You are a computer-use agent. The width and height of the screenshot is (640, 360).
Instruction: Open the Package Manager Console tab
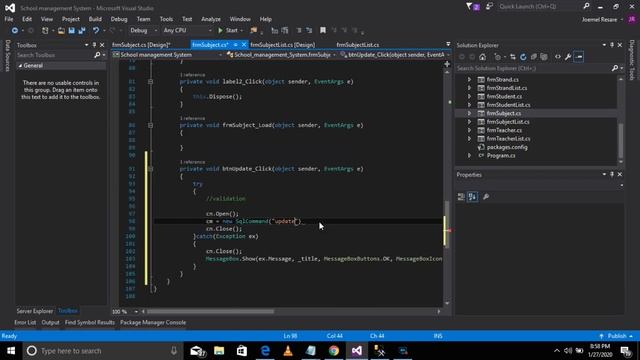pyautogui.click(x=153, y=322)
